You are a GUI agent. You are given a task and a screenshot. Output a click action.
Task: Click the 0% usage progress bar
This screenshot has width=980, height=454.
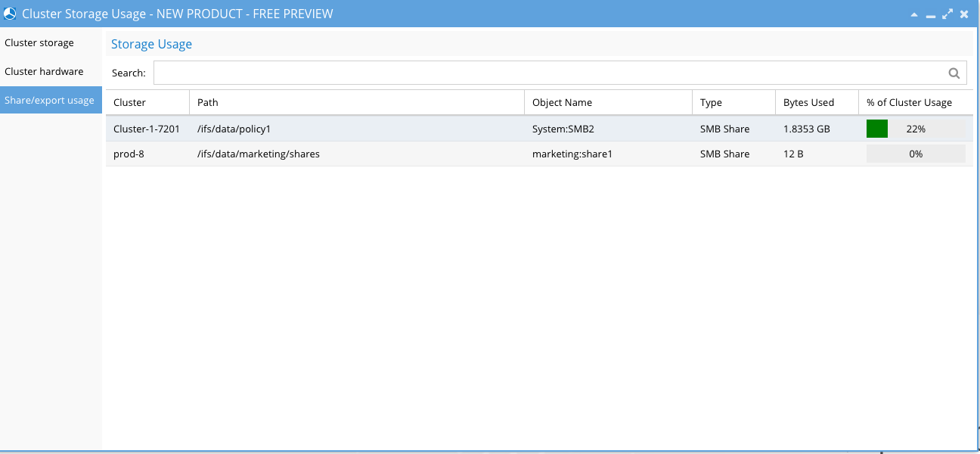coord(916,154)
